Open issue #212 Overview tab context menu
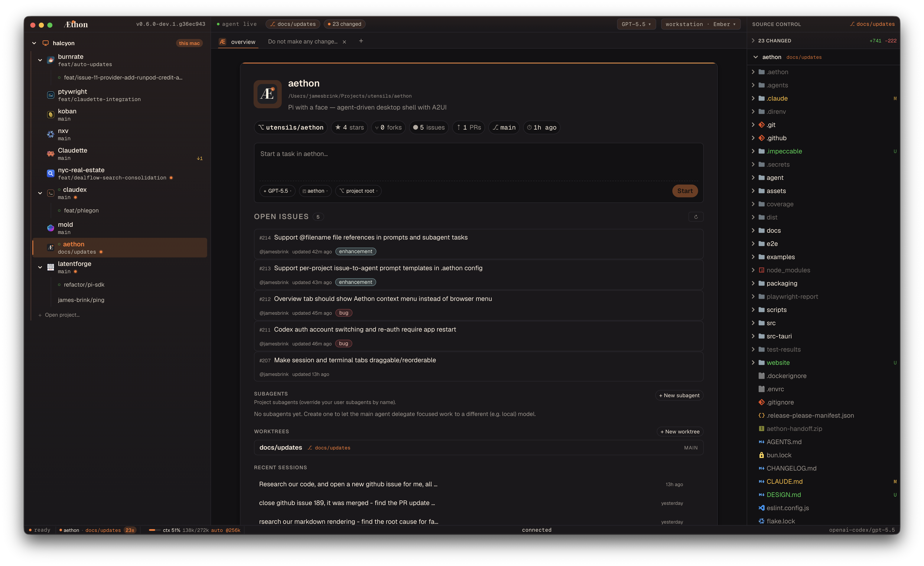 tap(478, 305)
